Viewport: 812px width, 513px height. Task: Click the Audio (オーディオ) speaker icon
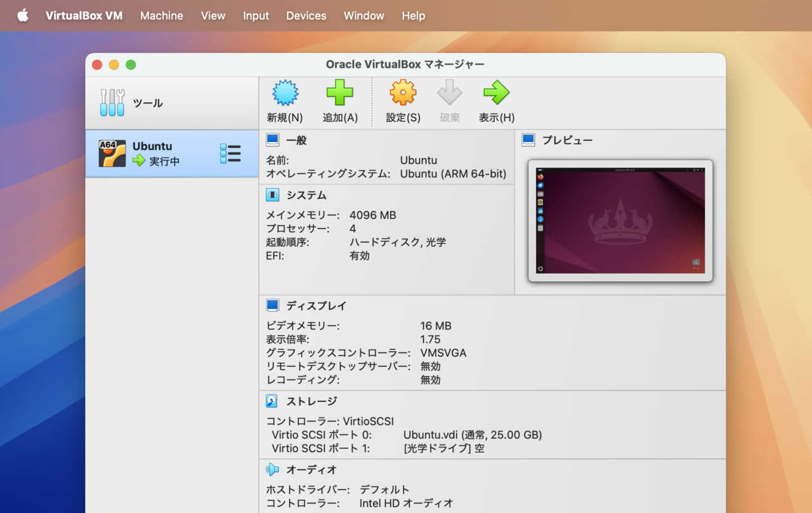click(273, 470)
